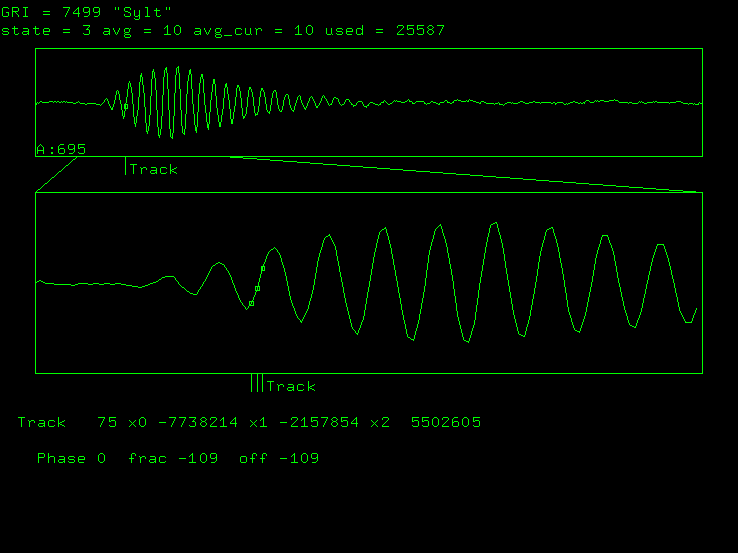This screenshot has height=553, width=738.
Task: Click the "off -109" readout
Action: [279, 458]
